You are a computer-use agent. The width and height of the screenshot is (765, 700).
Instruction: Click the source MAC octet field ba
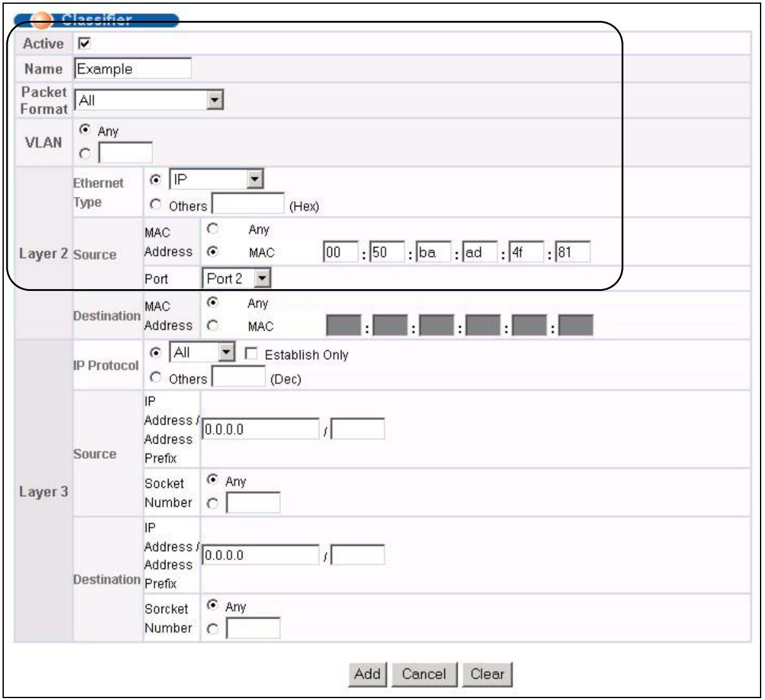click(434, 252)
